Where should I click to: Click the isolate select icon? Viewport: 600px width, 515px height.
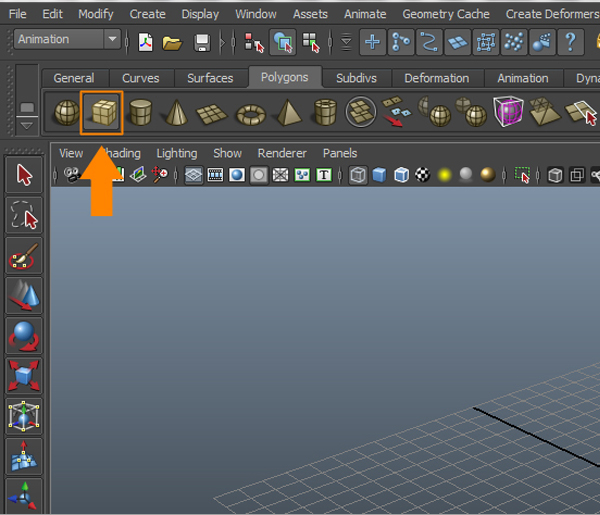[522, 175]
